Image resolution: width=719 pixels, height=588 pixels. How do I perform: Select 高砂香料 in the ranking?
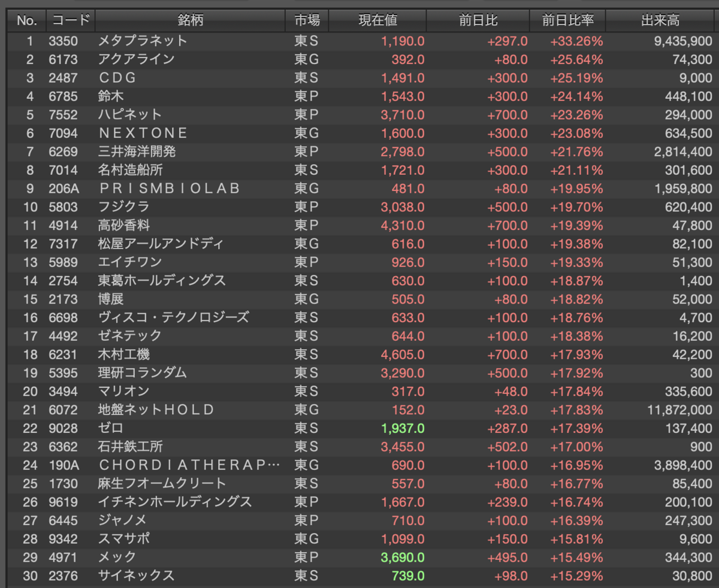123,226
